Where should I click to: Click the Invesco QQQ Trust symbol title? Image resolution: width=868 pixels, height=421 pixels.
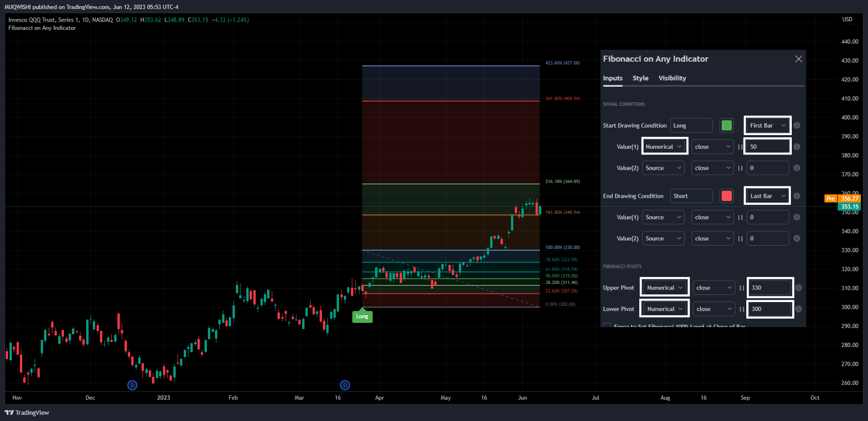click(x=61, y=20)
